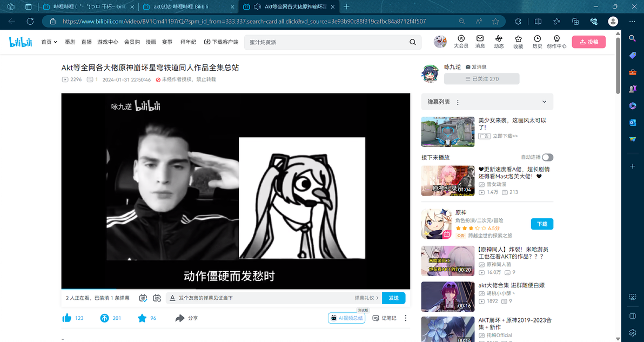Open the 赛事 navigation item
The height and width of the screenshot is (342, 644).
[167, 42]
